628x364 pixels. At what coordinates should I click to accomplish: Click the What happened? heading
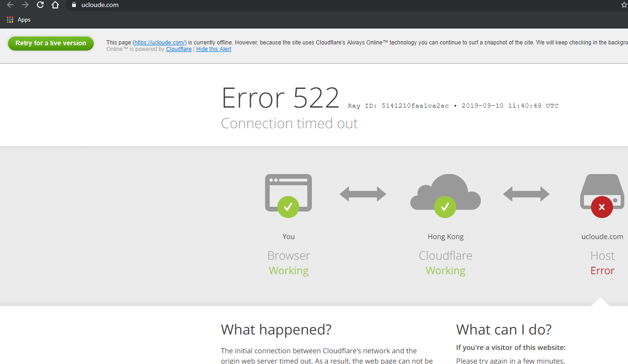[x=276, y=330]
